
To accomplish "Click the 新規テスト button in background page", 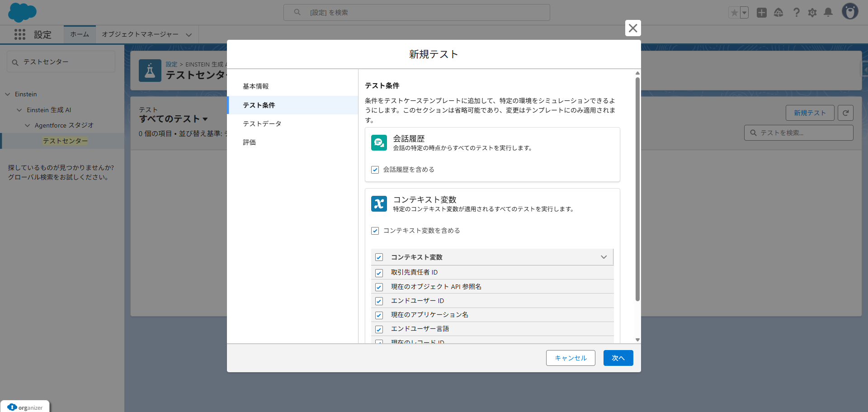I will [810, 113].
